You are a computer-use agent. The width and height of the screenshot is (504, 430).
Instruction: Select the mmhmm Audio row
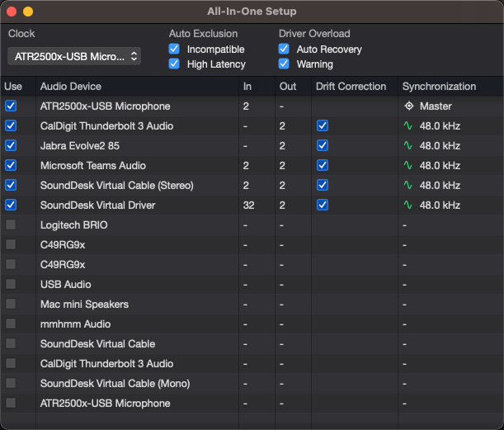(x=75, y=324)
